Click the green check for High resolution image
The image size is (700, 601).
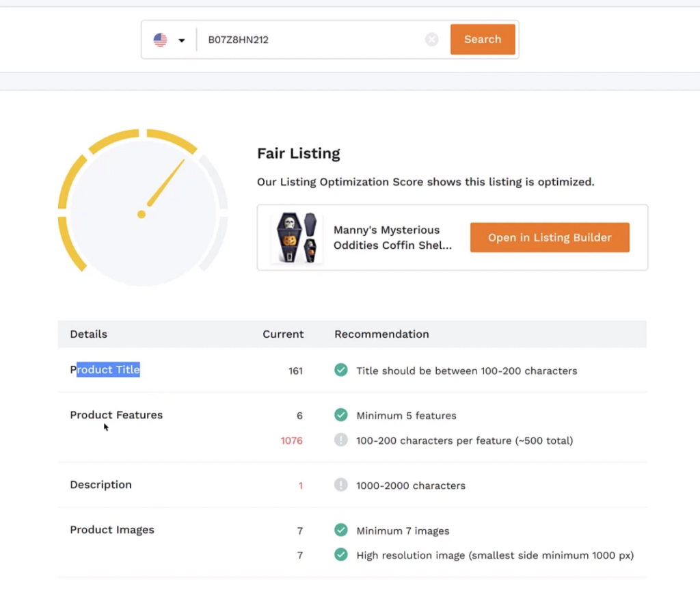(x=340, y=555)
